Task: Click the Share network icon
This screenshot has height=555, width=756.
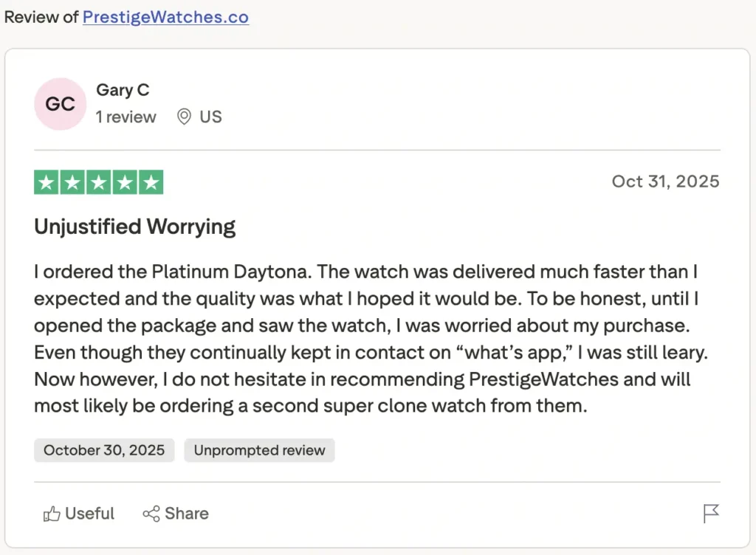Action: (x=152, y=513)
